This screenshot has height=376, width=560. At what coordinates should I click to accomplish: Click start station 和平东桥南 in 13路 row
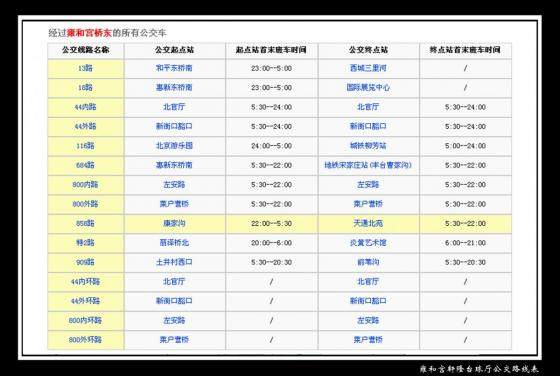[174, 68]
